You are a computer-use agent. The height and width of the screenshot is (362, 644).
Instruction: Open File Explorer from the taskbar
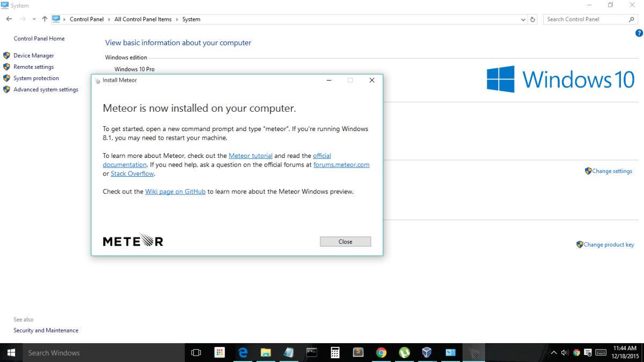click(x=266, y=352)
